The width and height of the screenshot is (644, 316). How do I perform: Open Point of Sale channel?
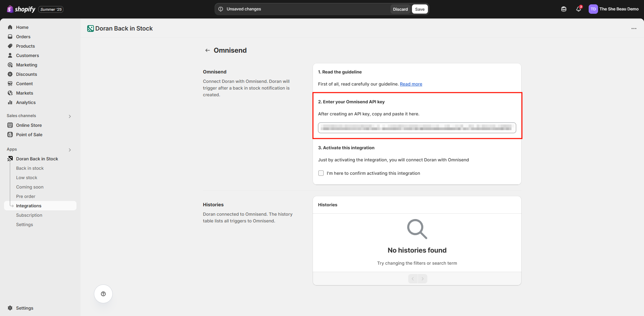(29, 135)
